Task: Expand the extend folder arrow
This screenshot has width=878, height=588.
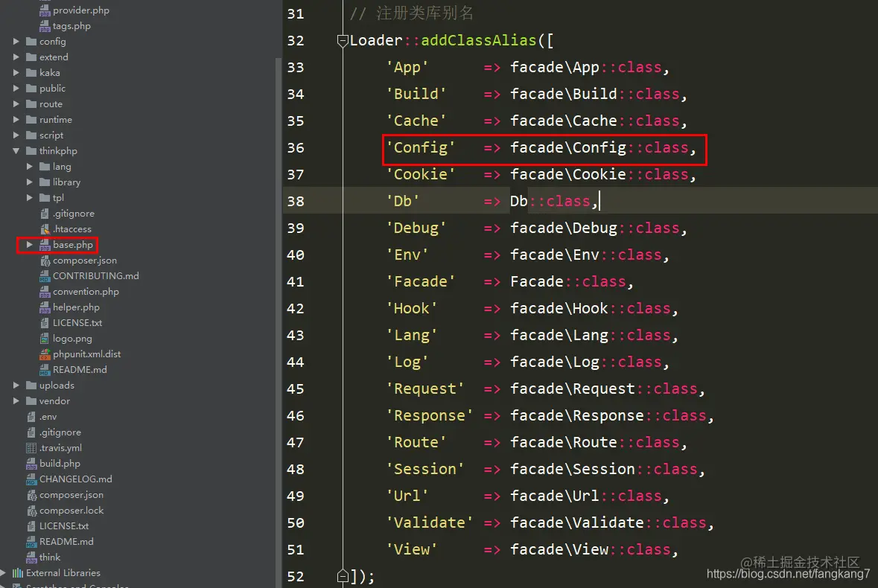Action: 16,57
